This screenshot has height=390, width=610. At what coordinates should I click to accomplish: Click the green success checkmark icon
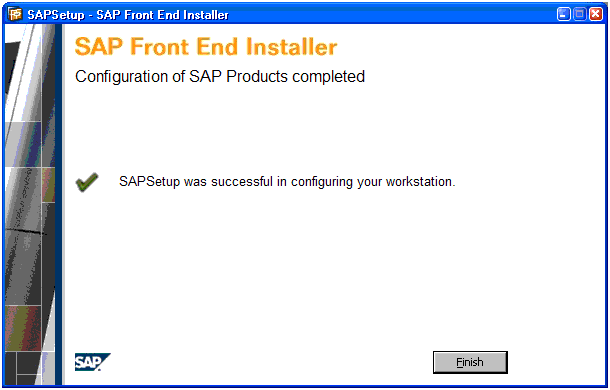(x=87, y=182)
